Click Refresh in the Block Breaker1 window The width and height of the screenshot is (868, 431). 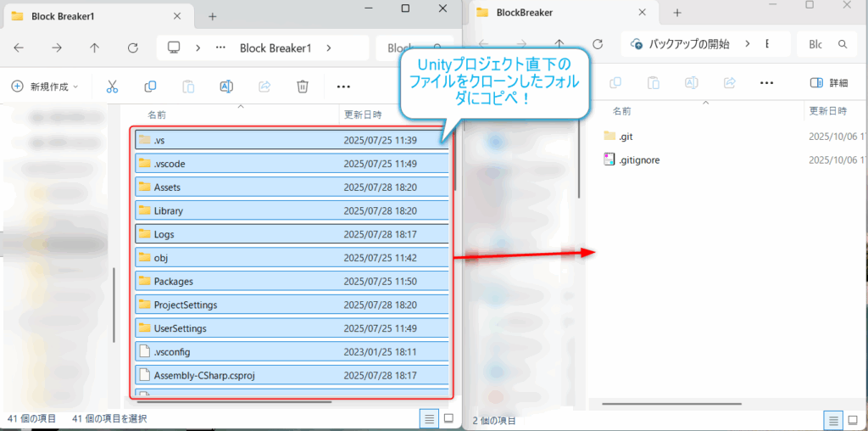coord(132,48)
